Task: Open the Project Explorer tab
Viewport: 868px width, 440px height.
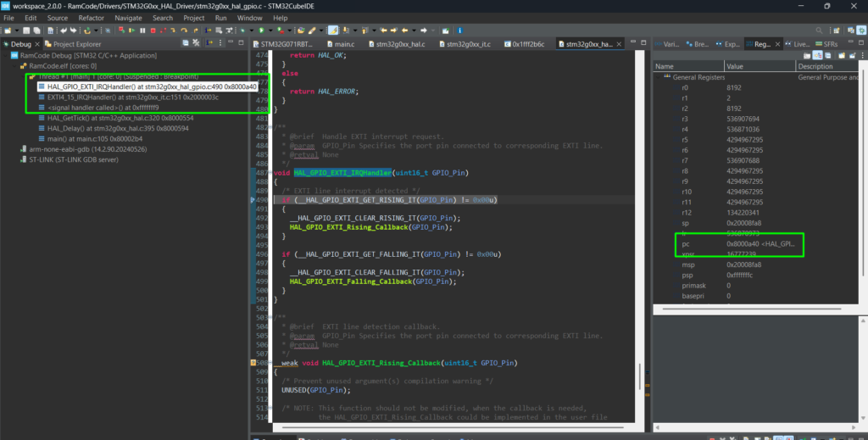Action: pos(76,44)
